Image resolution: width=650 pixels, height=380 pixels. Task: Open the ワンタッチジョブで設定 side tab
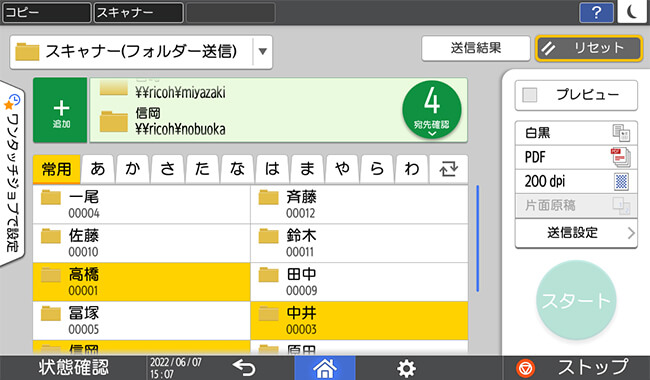coord(12,173)
